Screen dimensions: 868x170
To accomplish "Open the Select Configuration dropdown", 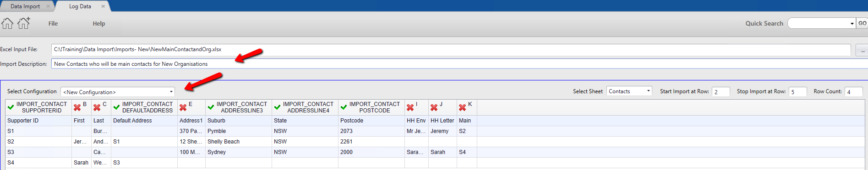I will [x=118, y=92].
